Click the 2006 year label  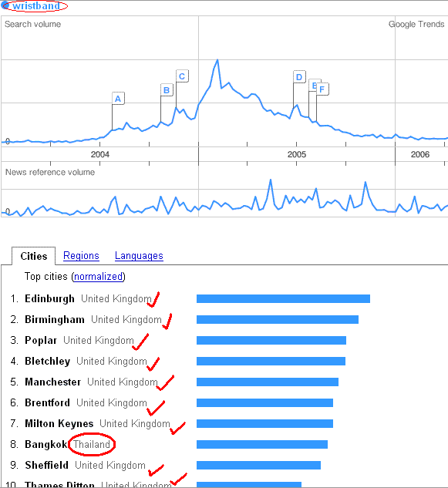420,154
